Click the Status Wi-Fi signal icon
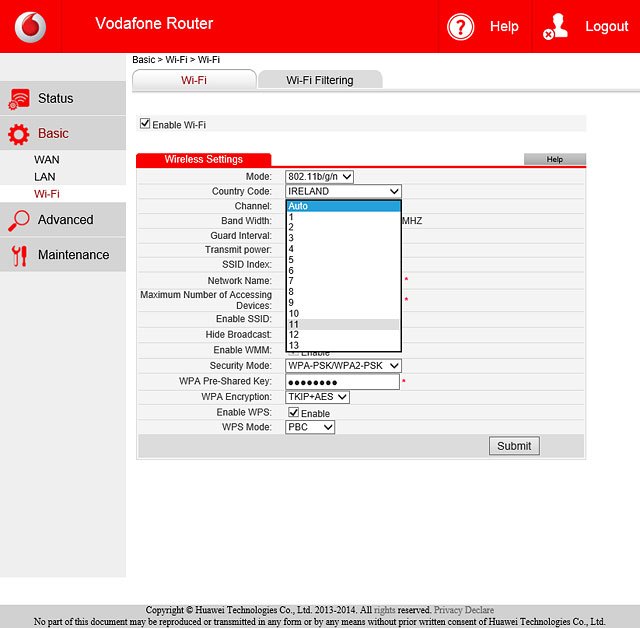The width and height of the screenshot is (640, 628). [x=19, y=99]
